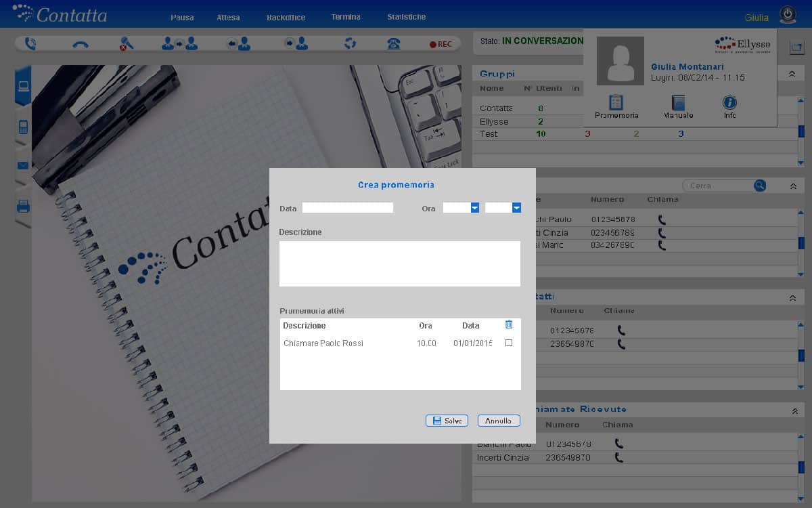Screen dimensions: 812x508
Task: Check the Chiamare Paolo Rossi reminder checkbox
Action: [509, 343]
